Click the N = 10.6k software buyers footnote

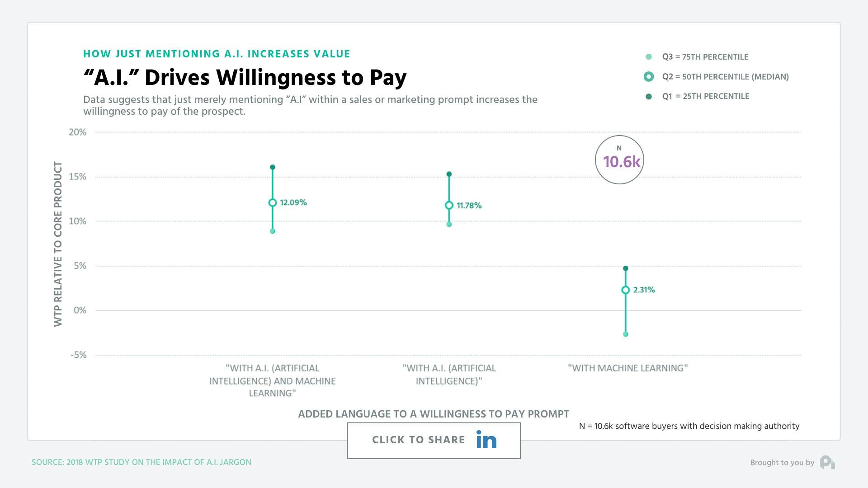pos(689,426)
